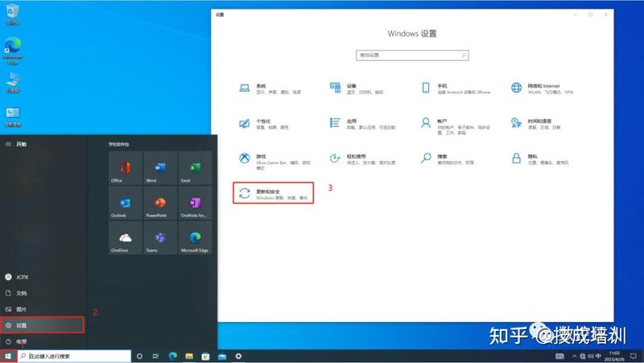Open the notification center icon

(x=634, y=356)
